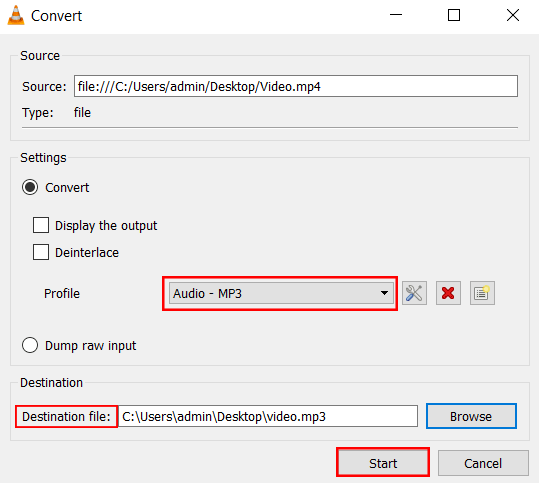Select the Dump raw input option
Viewport: 539px width, 483px height.
30,345
